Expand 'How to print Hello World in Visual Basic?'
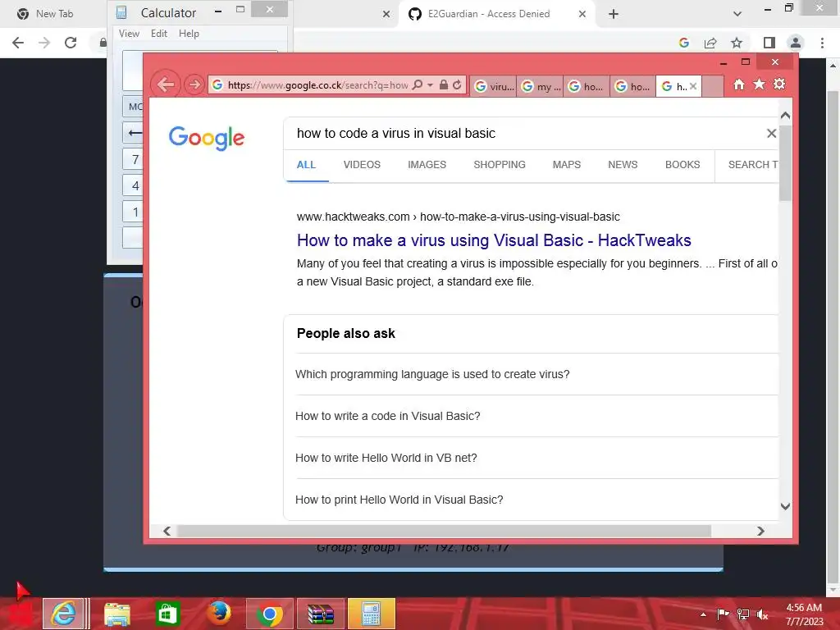Image resolution: width=840 pixels, height=630 pixels. (x=536, y=500)
